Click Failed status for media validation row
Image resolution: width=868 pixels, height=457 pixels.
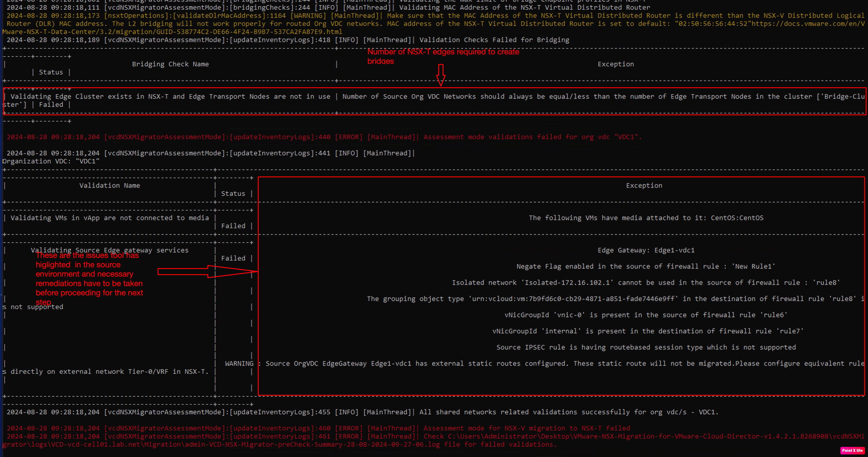(x=233, y=226)
